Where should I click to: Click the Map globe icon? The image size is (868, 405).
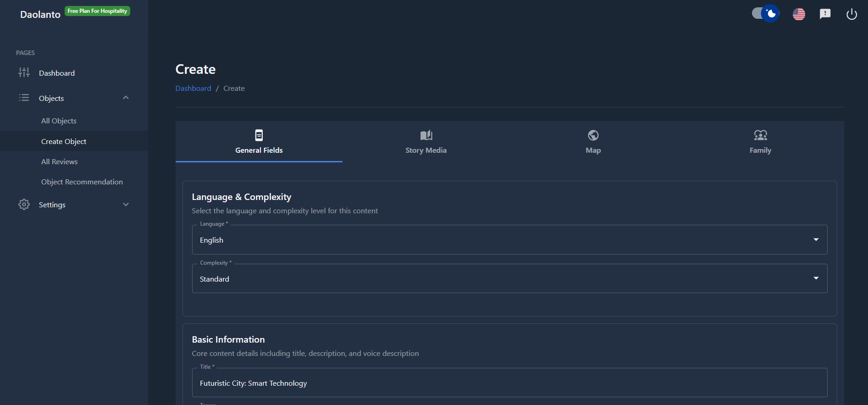point(593,135)
